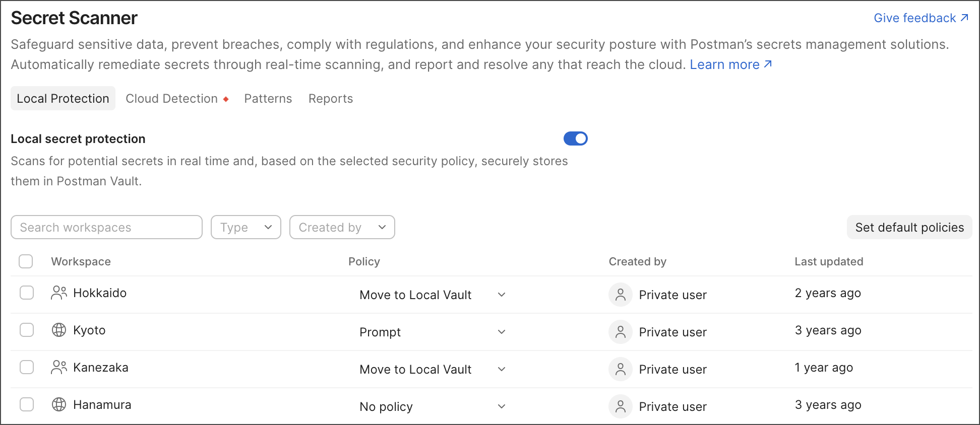Open the Created by filter dropdown
Image resolution: width=980 pixels, height=425 pixels.
(x=342, y=227)
